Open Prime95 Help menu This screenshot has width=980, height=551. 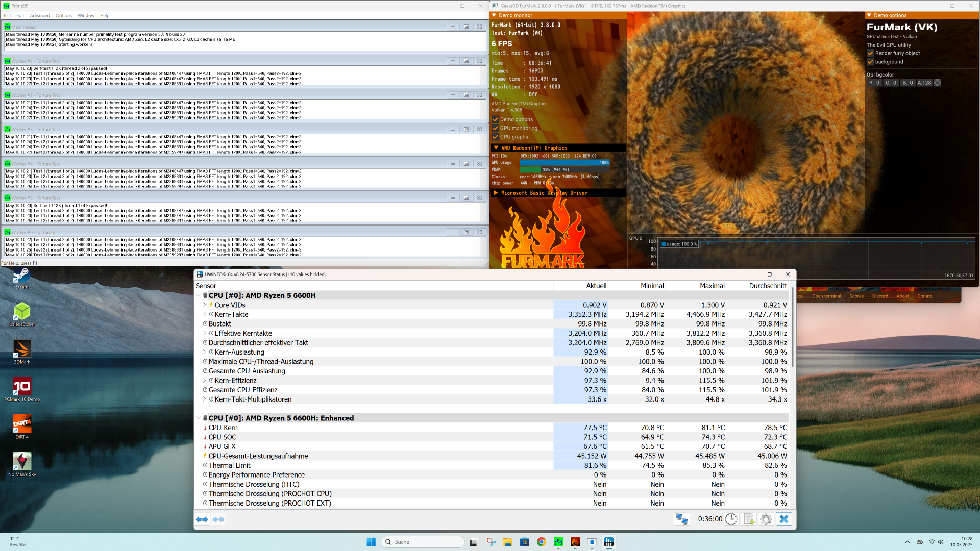[105, 15]
